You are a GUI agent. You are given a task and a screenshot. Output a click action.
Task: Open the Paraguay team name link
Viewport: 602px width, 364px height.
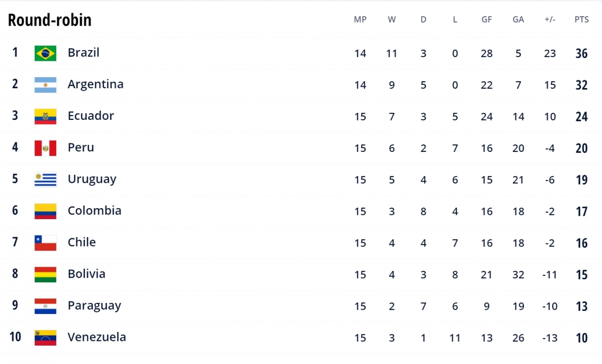94,305
